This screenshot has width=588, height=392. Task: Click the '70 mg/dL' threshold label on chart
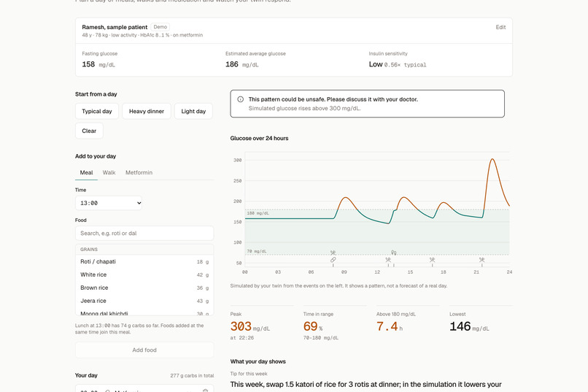click(257, 251)
